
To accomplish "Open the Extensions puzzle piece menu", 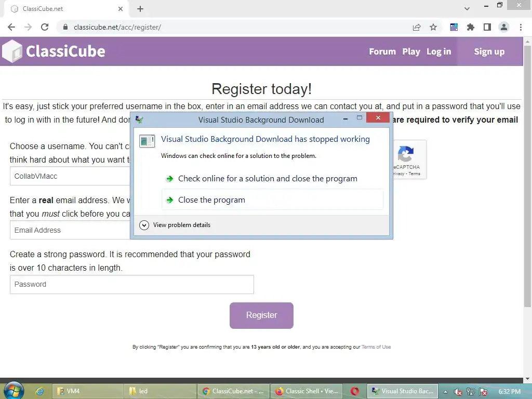I will click(470, 27).
